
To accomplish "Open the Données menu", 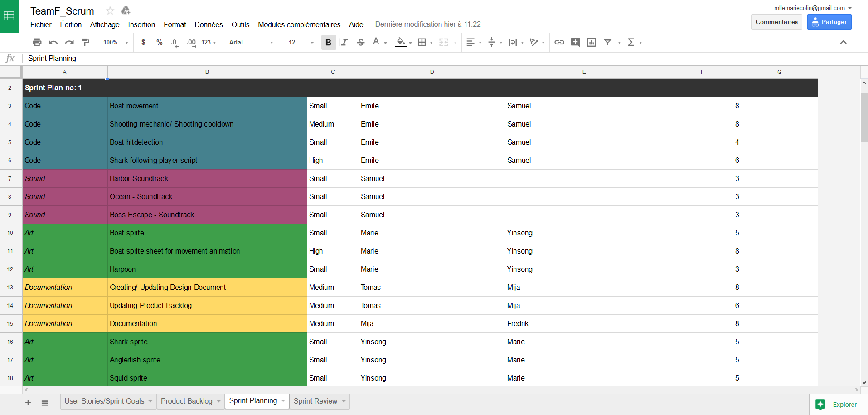I will [209, 24].
